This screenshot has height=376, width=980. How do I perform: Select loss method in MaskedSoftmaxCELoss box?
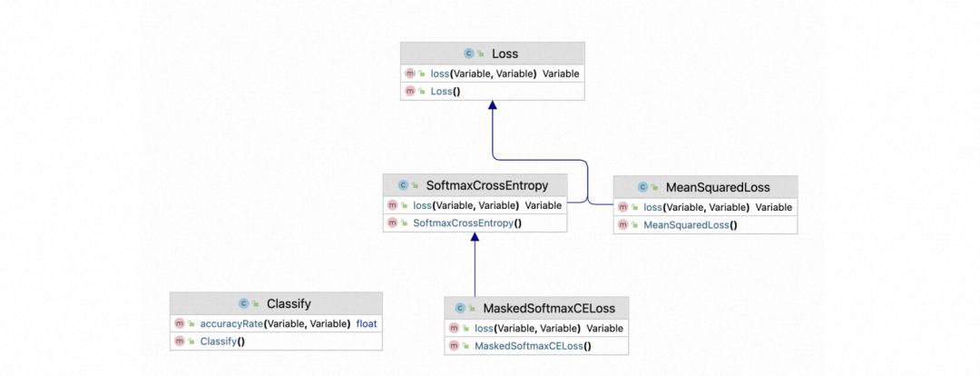coord(536,328)
